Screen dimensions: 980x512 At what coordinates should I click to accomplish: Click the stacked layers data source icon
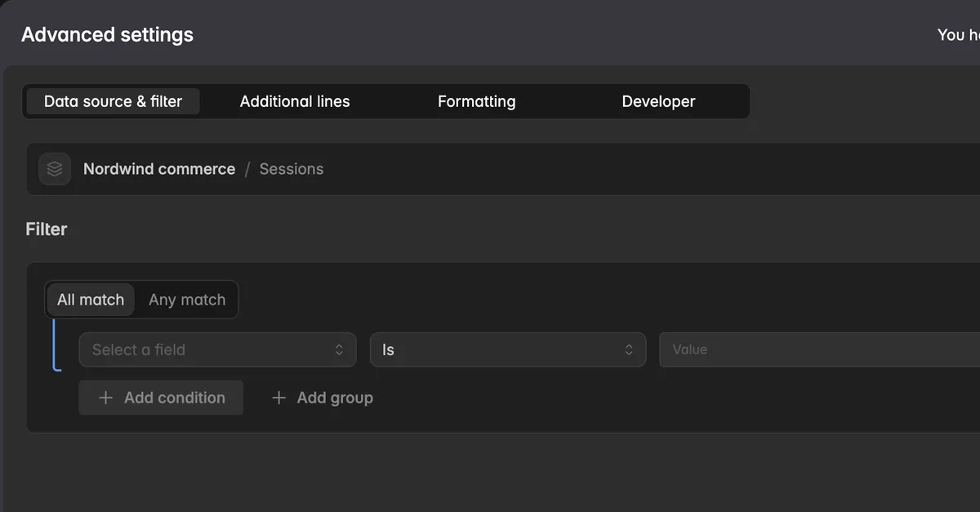point(55,169)
